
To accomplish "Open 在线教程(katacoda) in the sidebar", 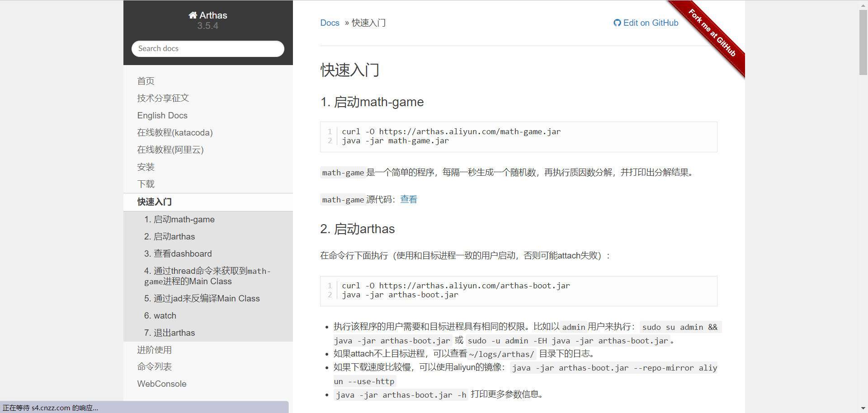I will pyautogui.click(x=175, y=132).
